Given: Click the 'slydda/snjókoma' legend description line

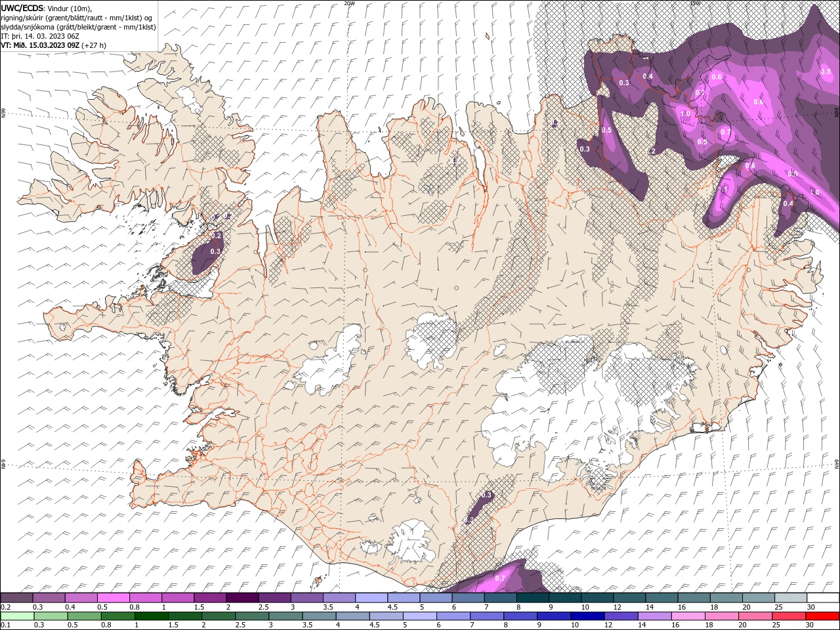Looking at the screenshot, I should click(78, 27).
